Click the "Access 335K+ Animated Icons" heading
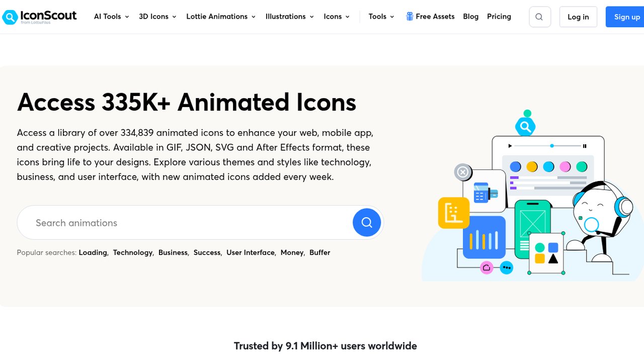Screen dimensions: 644x362 tap(187, 103)
